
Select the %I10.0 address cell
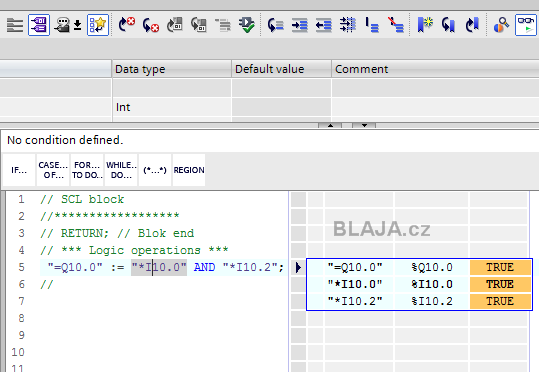point(432,284)
